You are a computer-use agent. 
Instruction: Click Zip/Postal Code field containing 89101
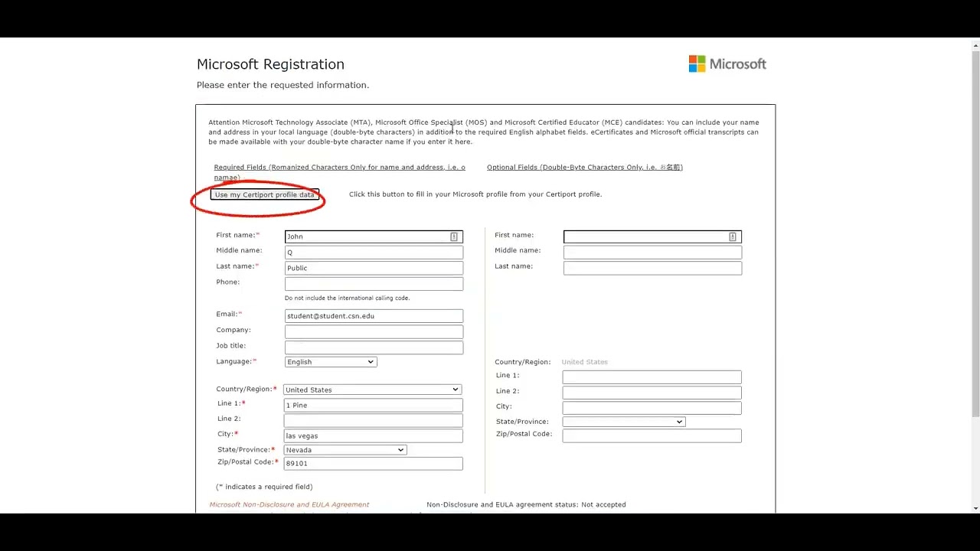[x=374, y=463]
